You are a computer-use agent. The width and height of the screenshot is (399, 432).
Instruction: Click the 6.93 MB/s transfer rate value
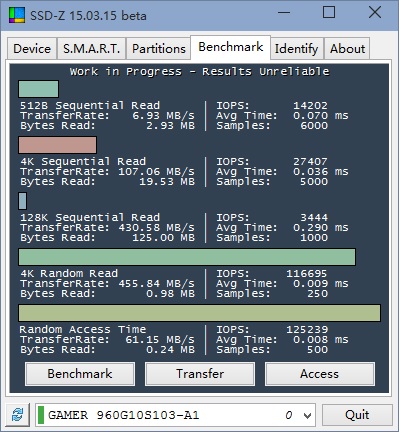coord(163,116)
